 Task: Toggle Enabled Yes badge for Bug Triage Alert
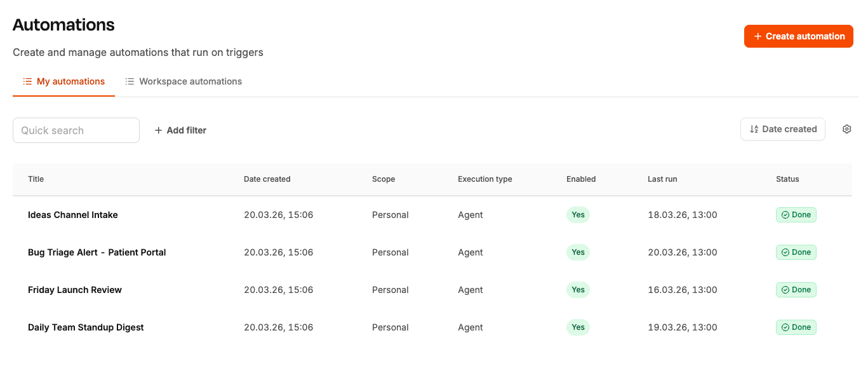point(578,252)
